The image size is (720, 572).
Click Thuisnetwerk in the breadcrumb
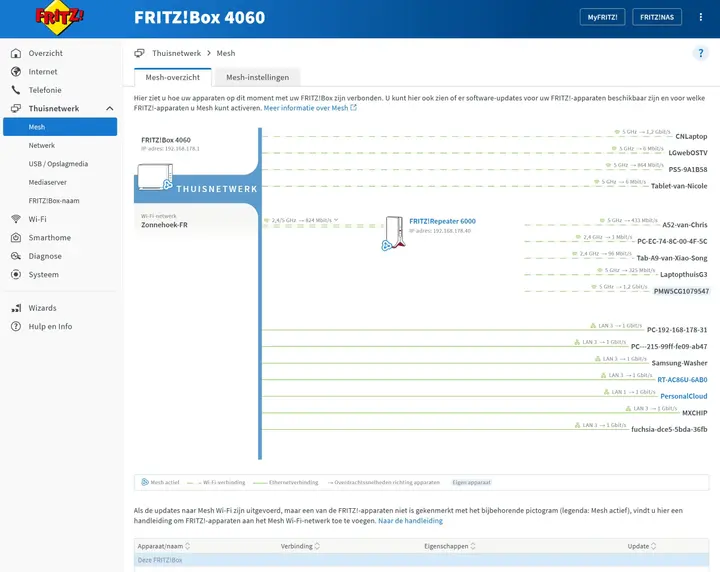[x=176, y=53]
